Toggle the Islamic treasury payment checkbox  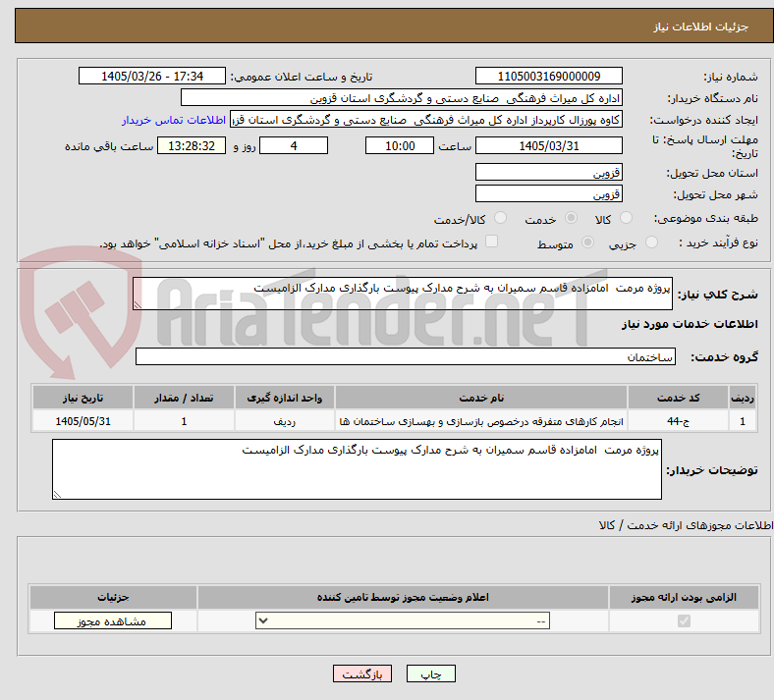[491, 242]
